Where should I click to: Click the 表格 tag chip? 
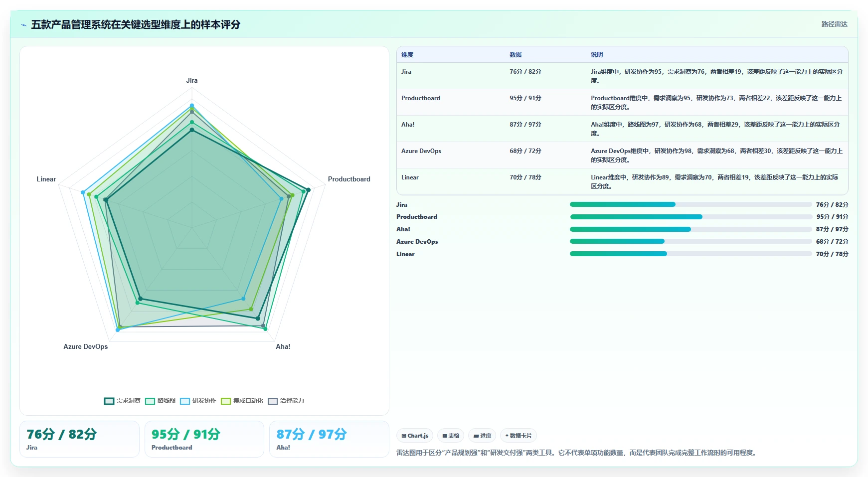(451, 436)
